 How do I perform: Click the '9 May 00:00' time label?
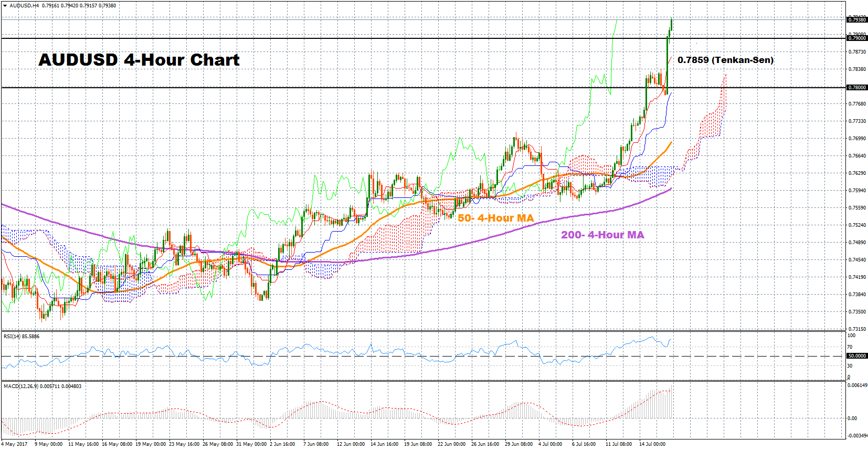pyautogui.click(x=49, y=444)
